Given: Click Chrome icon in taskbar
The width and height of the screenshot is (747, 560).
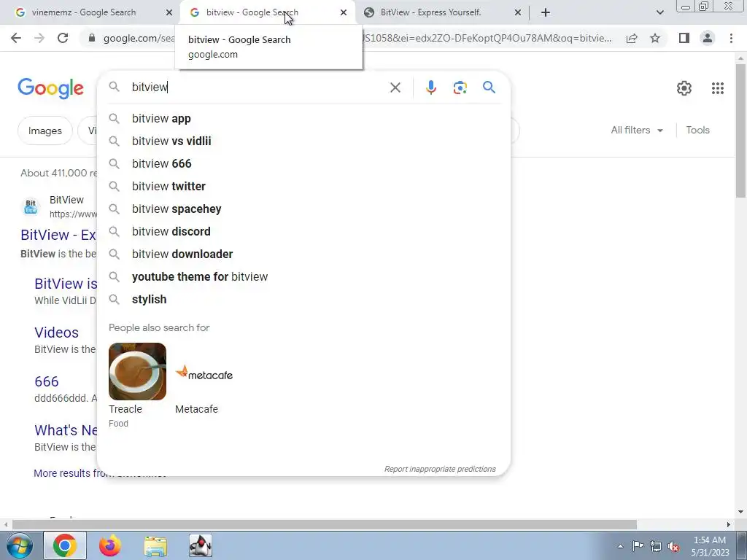Looking at the screenshot, I should click(x=65, y=545).
